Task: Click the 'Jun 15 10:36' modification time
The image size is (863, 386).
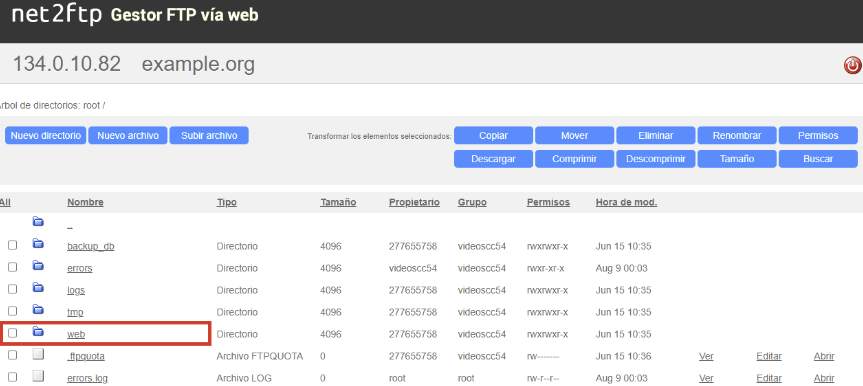Action: click(623, 356)
